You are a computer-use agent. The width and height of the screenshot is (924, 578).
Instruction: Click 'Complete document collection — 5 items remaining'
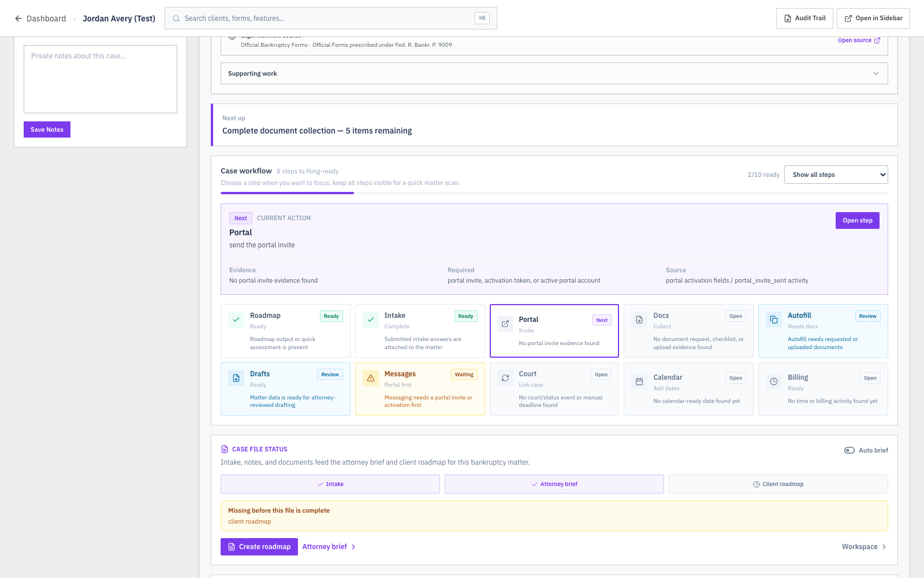click(x=317, y=131)
